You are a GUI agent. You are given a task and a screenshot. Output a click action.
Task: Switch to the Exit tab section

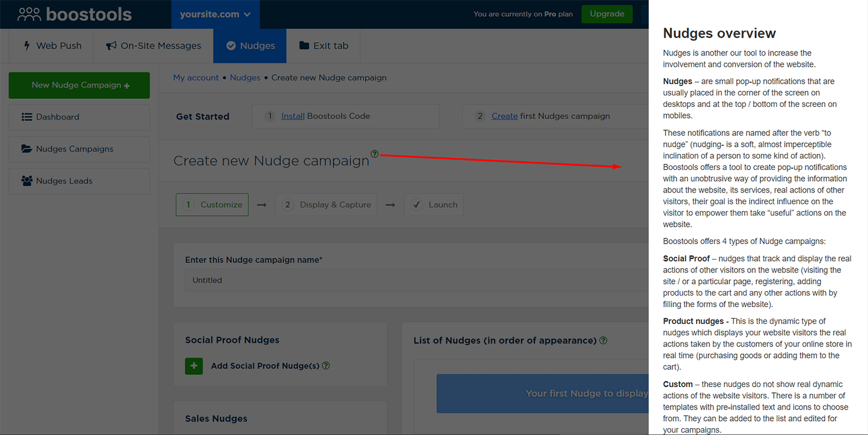tap(323, 46)
